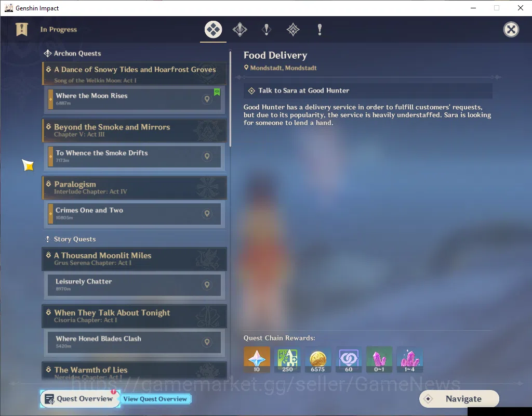Click the Mondstadt, Mondstadt location text
Viewport: 532px width, 416px height.
pos(283,68)
